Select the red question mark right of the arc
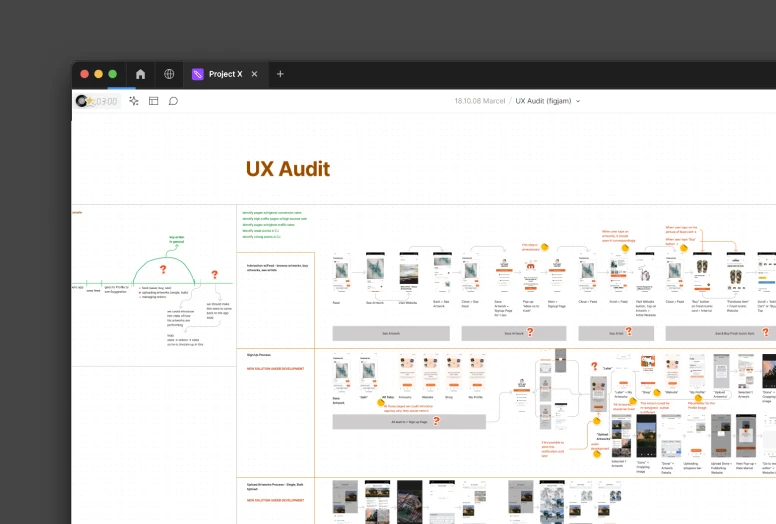Screen dimensions: 776x524 [x=215, y=275]
